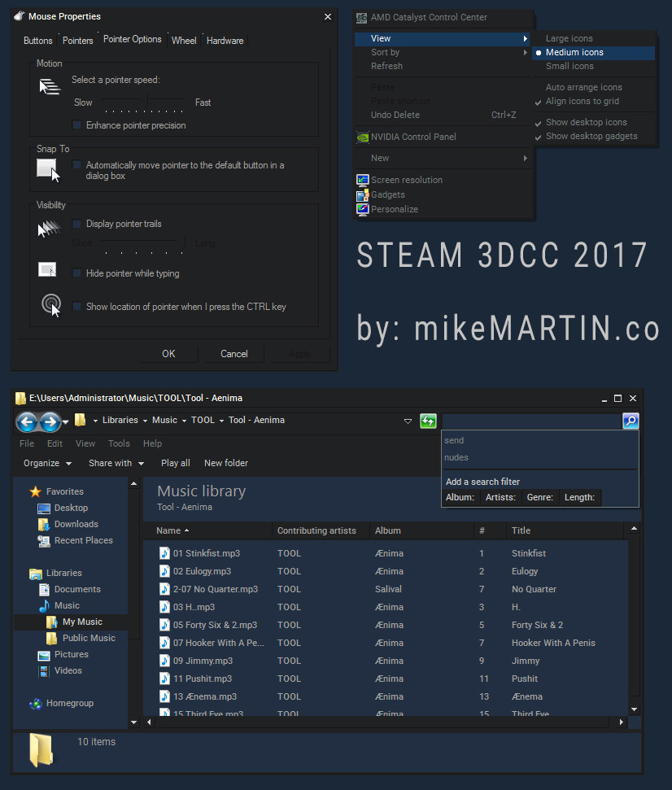Click the Forward arrow in Explorer
Screen dimensions: 672x790
pos(50,421)
